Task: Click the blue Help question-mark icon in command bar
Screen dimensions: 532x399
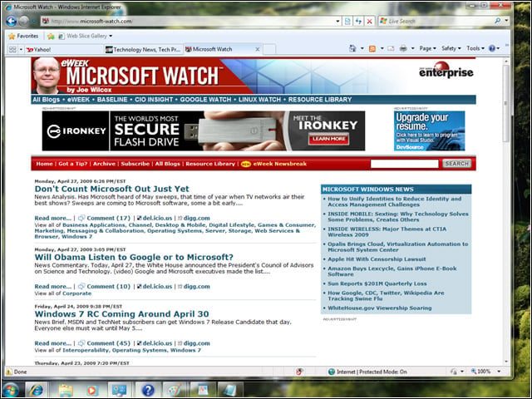Action: [x=491, y=48]
